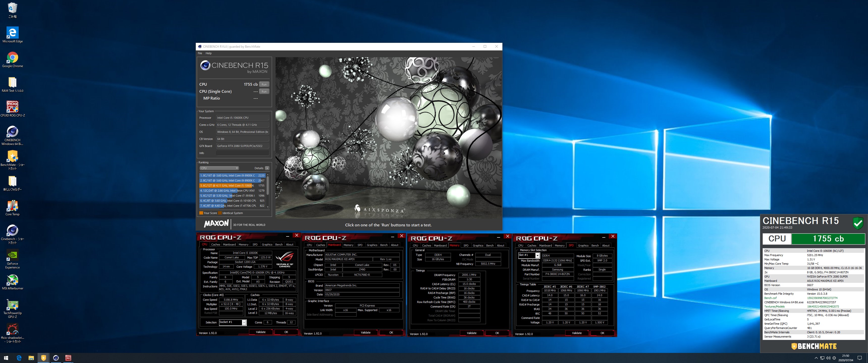The height and width of the screenshot is (363, 868).
Task: Click Cinebench icon in taskbar
Action: (x=56, y=358)
